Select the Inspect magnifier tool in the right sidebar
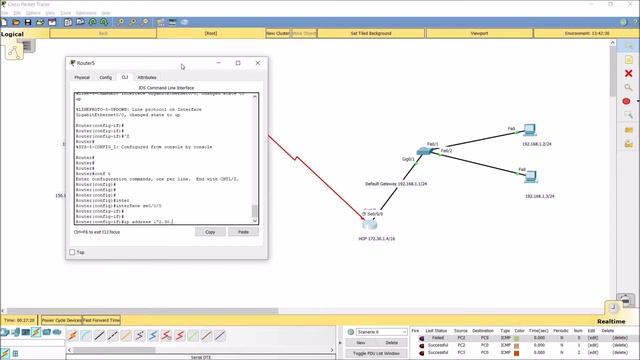Viewport: 640px width, 360px height. (629, 87)
